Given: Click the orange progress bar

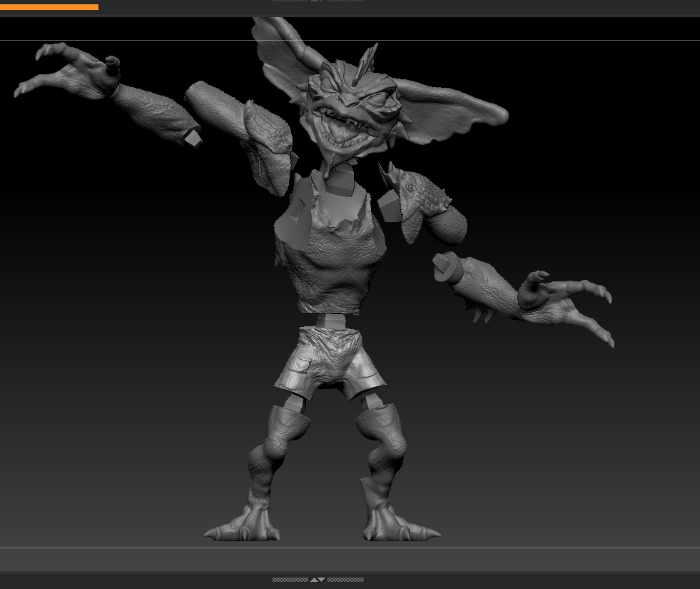Looking at the screenshot, I should pos(49,7).
